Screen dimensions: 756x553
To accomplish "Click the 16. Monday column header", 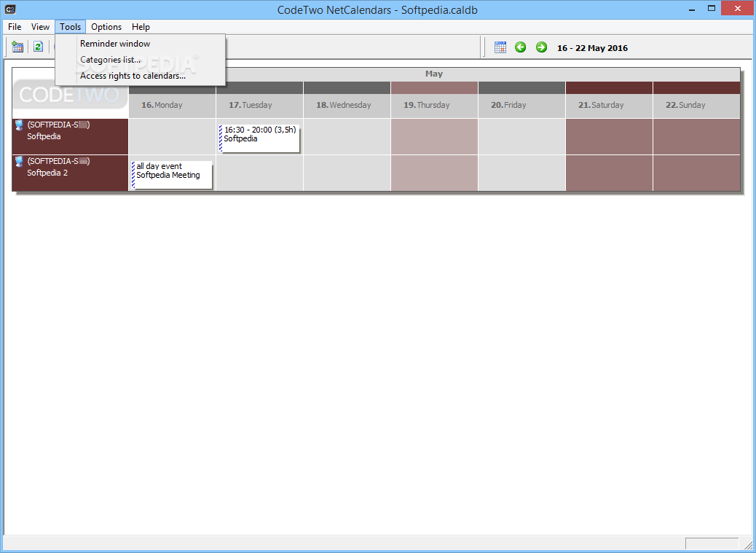I will point(172,105).
